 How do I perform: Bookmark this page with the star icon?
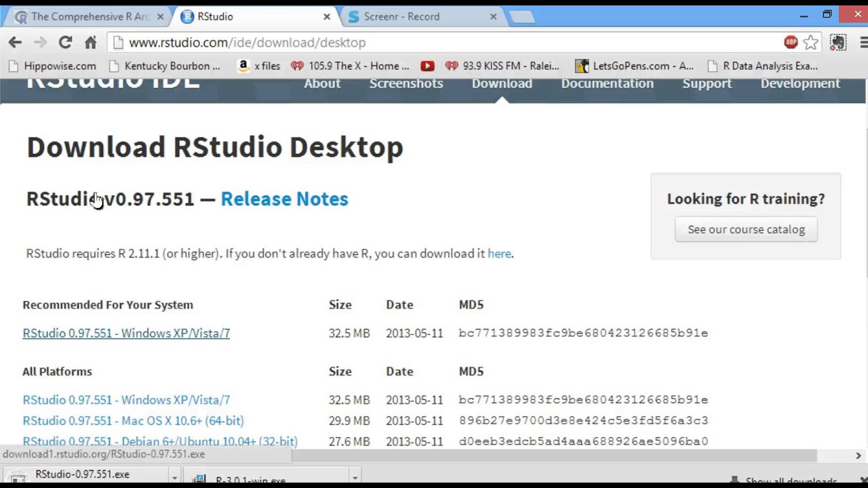[810, 42]
